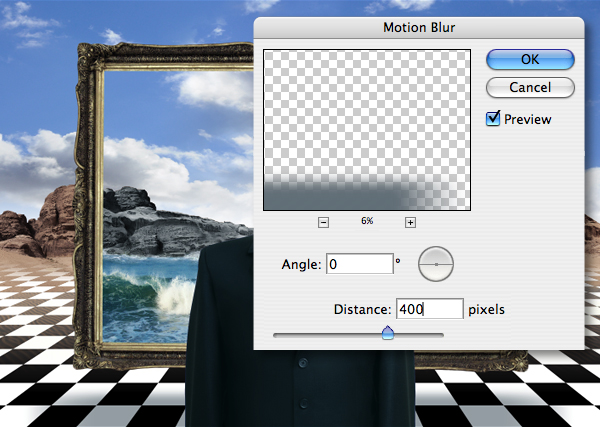Click the slider track right of handle
This screenshot has height=427, width=600.
point(419,335)
